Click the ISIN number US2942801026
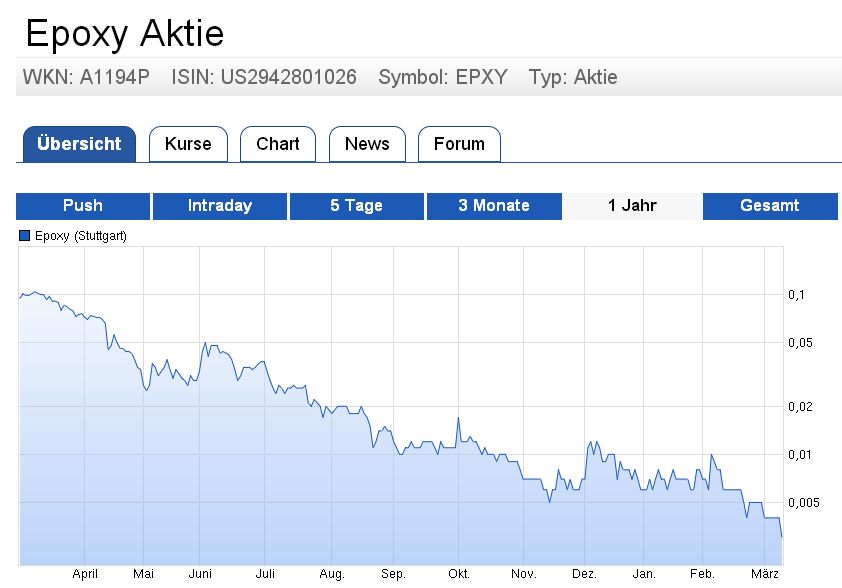 pyautogui.click(x=290, y=77)
